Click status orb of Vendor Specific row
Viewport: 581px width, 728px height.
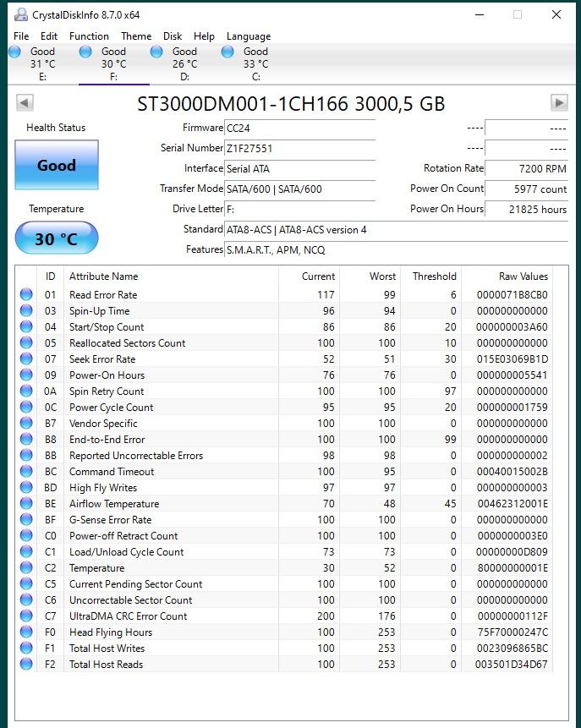26,423
